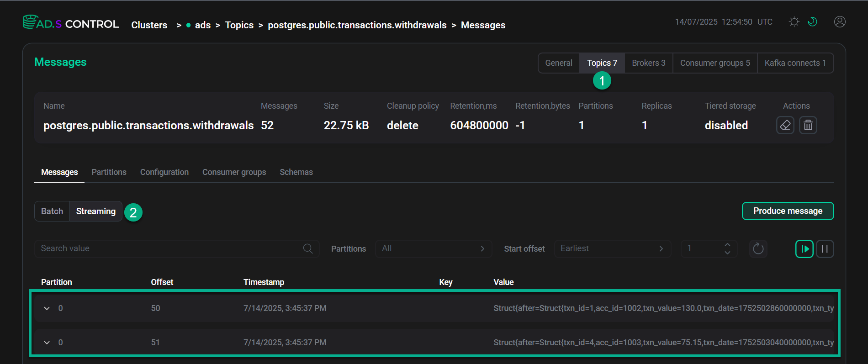868x364 pixels.
Task: Select Streaming mode
Action: [x=96, y=211]
